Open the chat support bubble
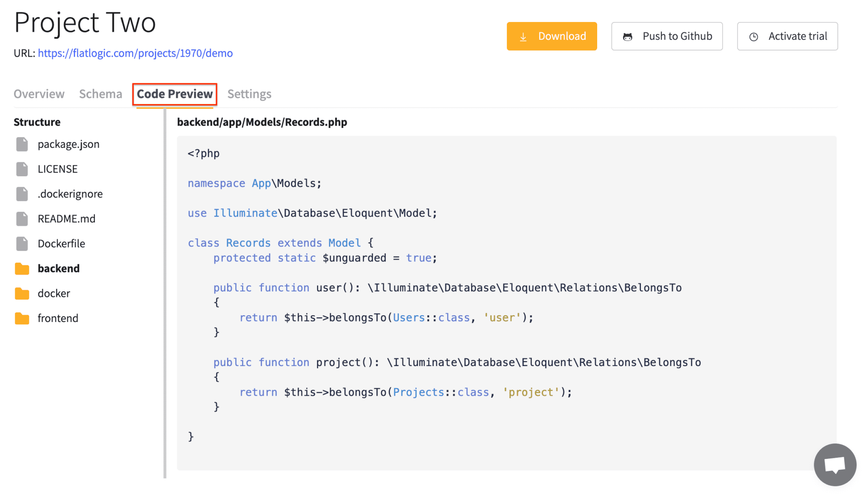The height and width of the screenshot is (494, 868). (x=835, y=464)
